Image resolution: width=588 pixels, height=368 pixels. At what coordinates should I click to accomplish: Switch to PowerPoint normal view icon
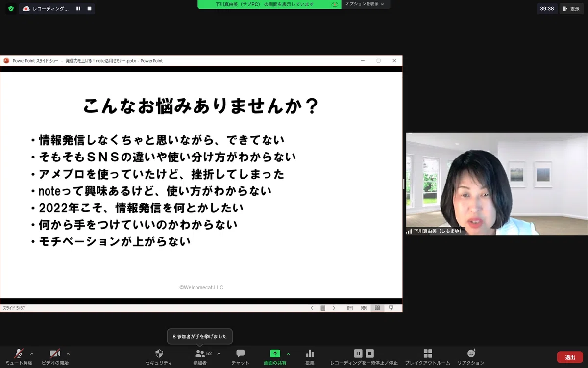350,308
